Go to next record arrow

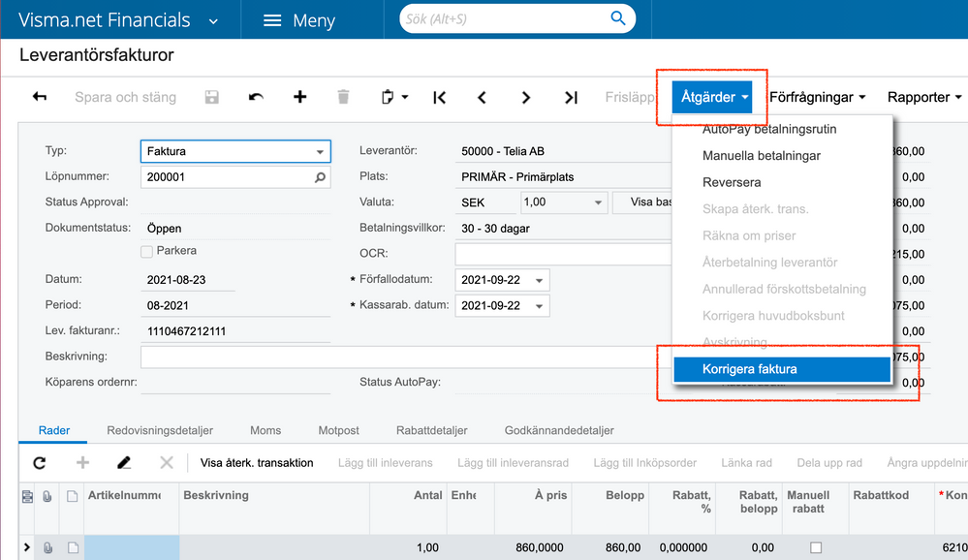526,97
